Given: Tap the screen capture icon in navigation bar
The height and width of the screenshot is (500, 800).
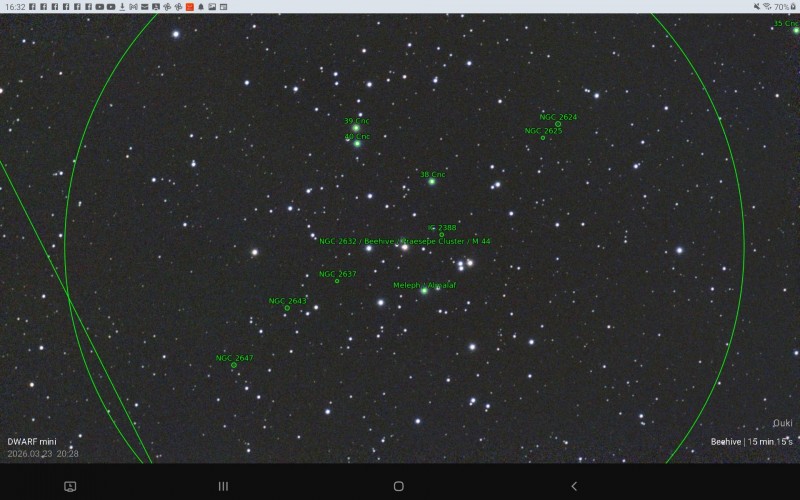Looking at the screenshot, I should [x=70, y=486].
